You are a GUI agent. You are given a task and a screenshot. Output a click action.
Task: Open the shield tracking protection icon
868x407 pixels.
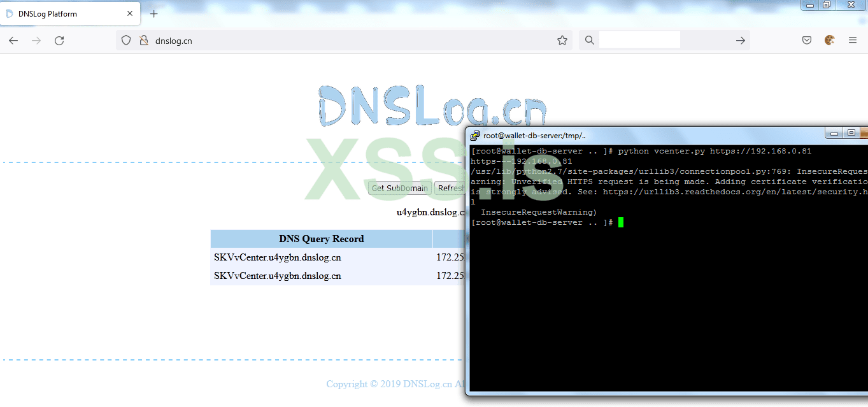click(x=126, y=40)
